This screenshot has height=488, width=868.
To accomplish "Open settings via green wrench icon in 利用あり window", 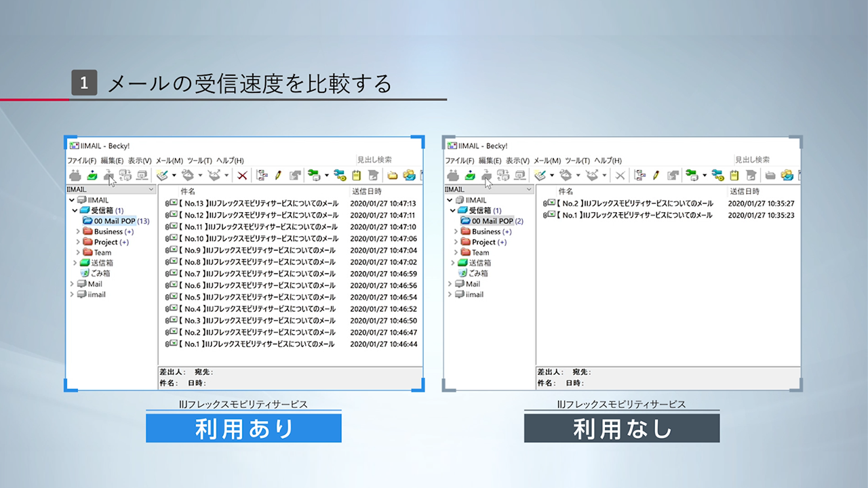I will coord(314,175).
